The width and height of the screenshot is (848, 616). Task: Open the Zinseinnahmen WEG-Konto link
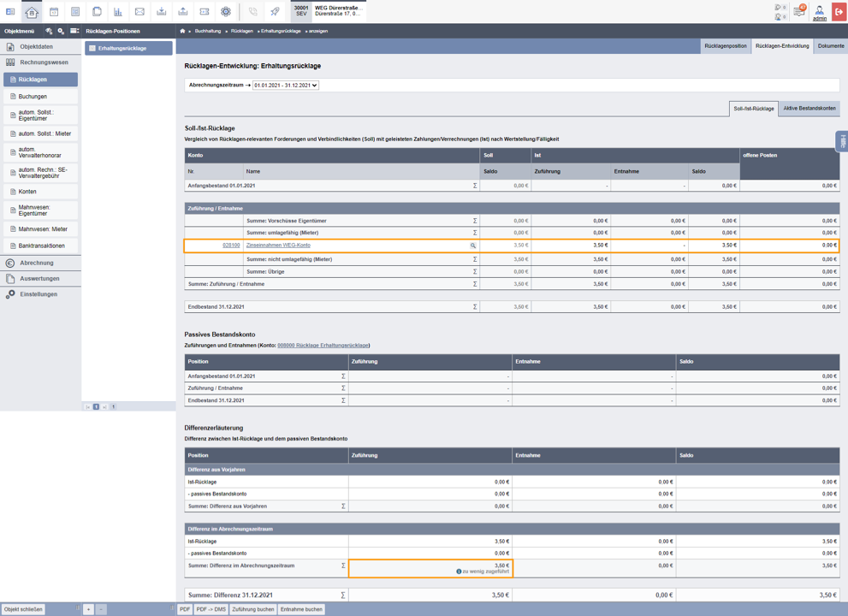(278, 245)
